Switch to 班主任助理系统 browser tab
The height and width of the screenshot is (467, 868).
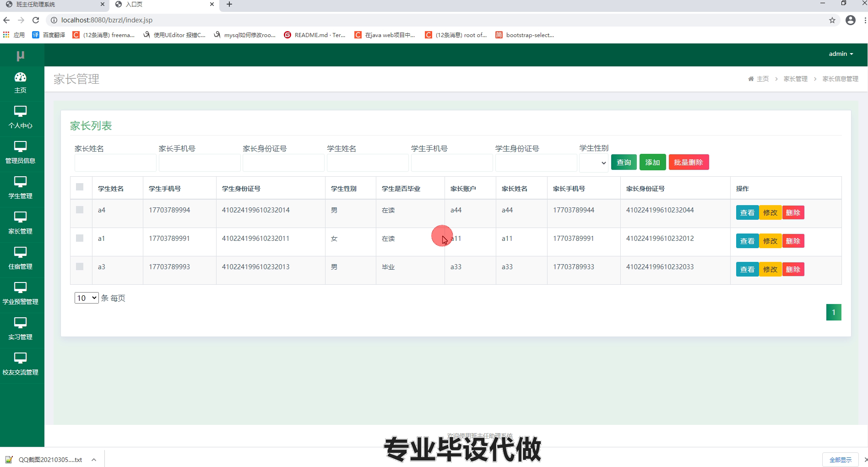tap(54, 4)
